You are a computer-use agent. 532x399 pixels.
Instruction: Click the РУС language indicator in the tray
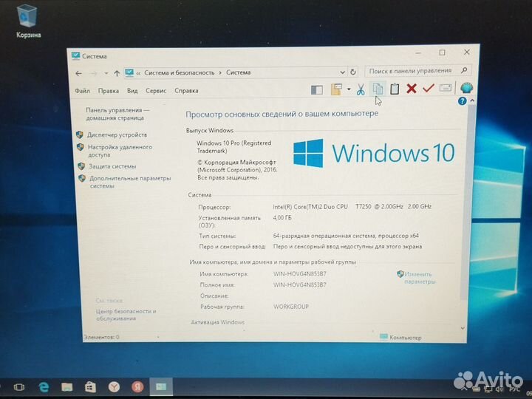[x=514, y=389]
